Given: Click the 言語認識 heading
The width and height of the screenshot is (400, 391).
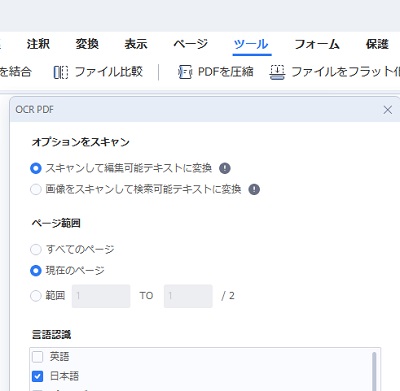Looking at the screenshot, I should (51, 334).
